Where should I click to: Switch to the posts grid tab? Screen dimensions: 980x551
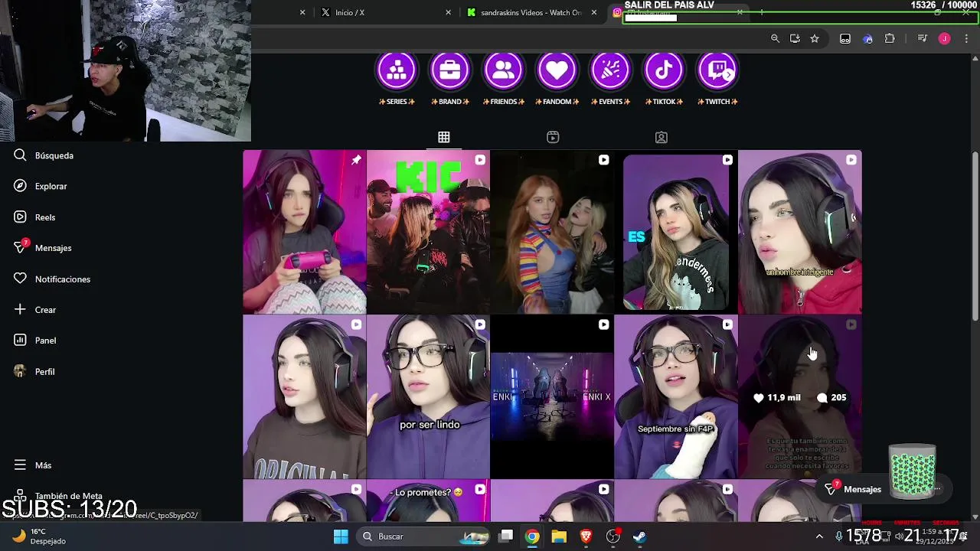click(444, 137)
